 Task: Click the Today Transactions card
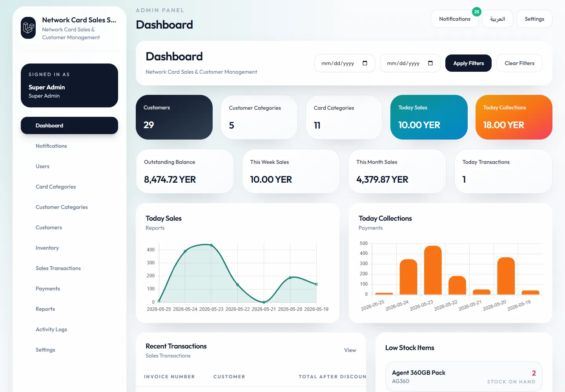(503, 171)
